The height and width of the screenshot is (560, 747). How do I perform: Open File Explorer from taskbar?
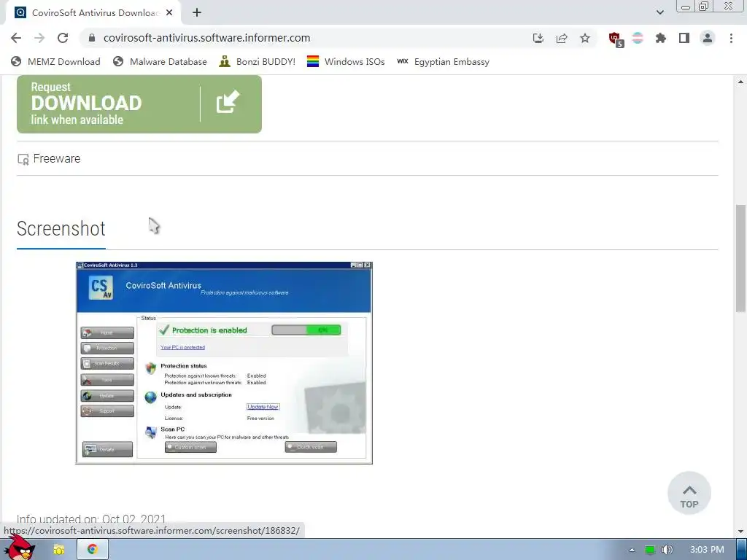click(59, 550)
